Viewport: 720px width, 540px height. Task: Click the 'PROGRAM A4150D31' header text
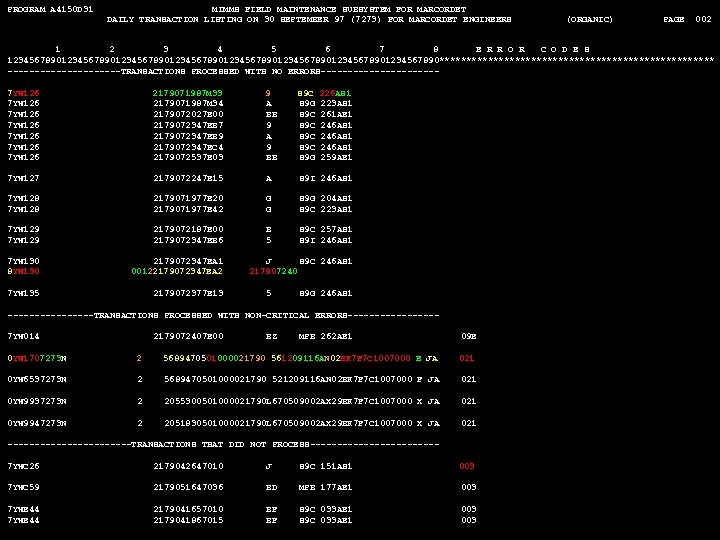(50, 9)
